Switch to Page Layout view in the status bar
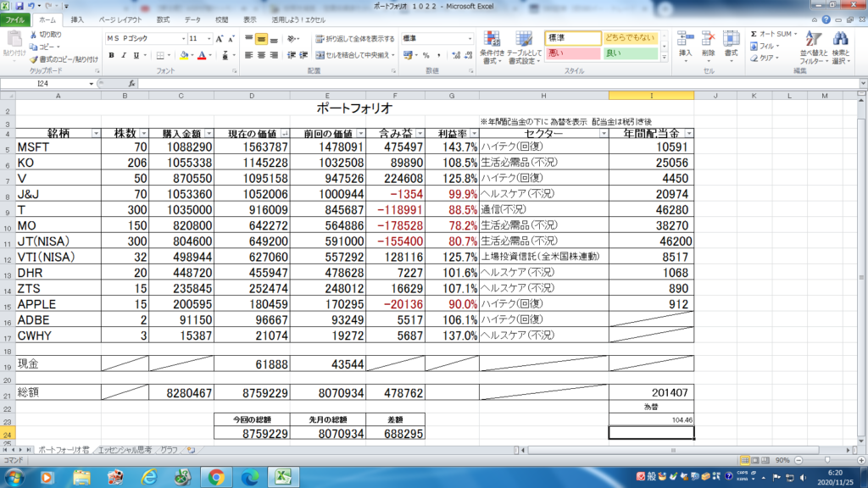 (755, 460)
